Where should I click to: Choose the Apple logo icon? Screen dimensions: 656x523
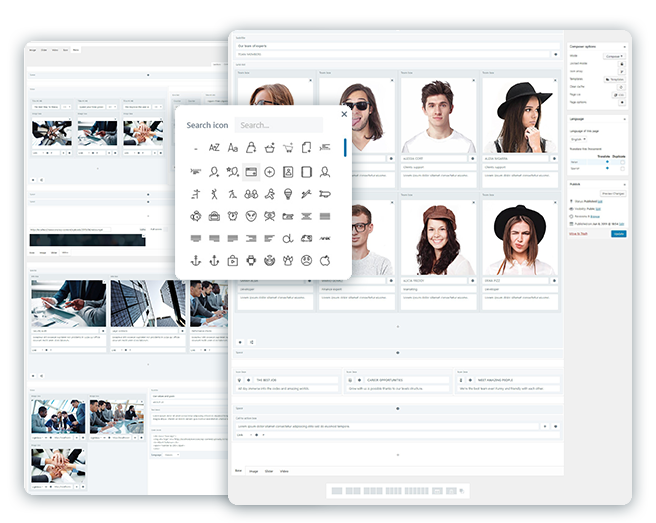pos(326,261)
